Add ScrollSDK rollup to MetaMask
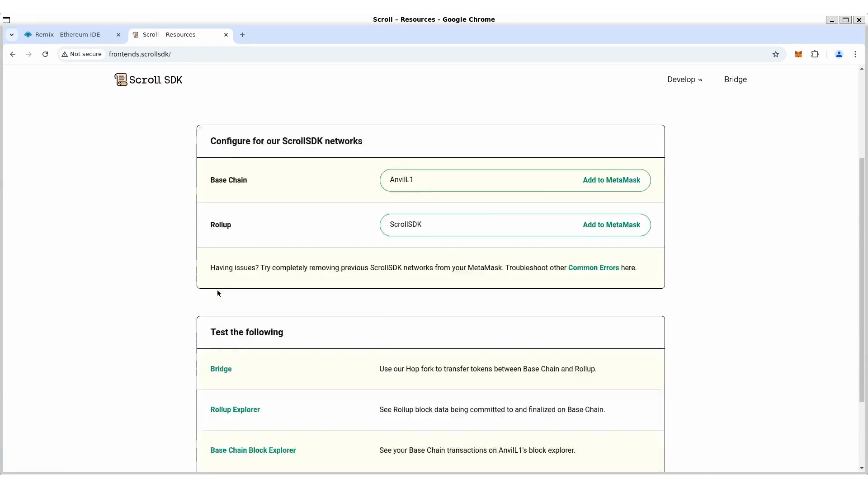Screen dimensions: 868x488 click(x=611, y=225)
